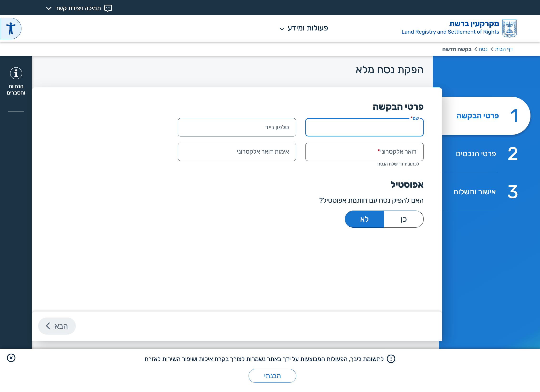Open 'נסח' breadcrumb link

coord(483,49)
